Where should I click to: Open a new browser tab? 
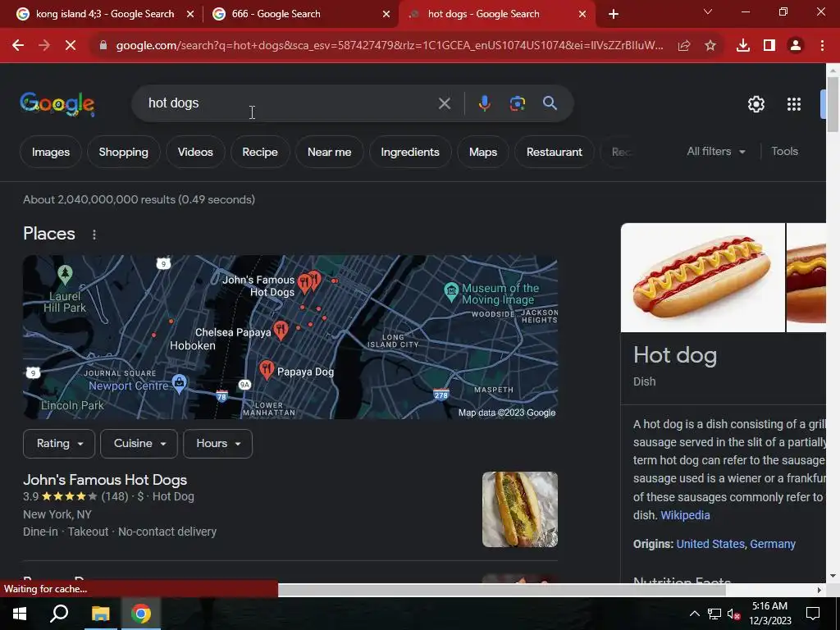[614, 14]
